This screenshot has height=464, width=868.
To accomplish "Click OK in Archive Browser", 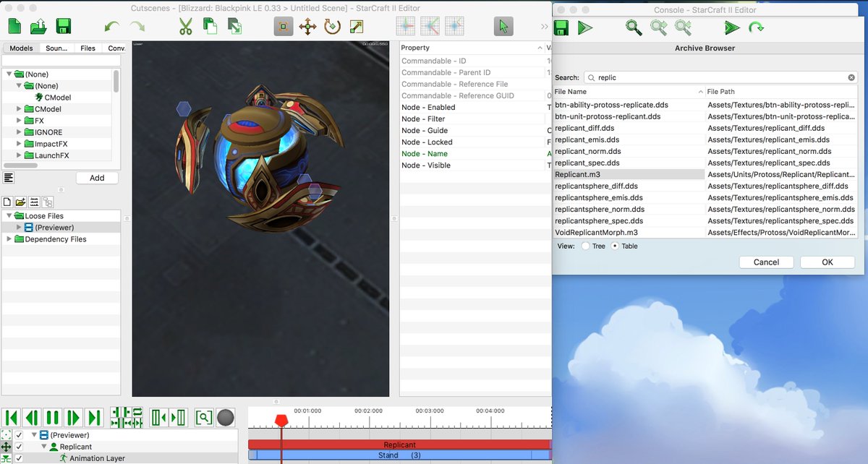I will [827, 262].
